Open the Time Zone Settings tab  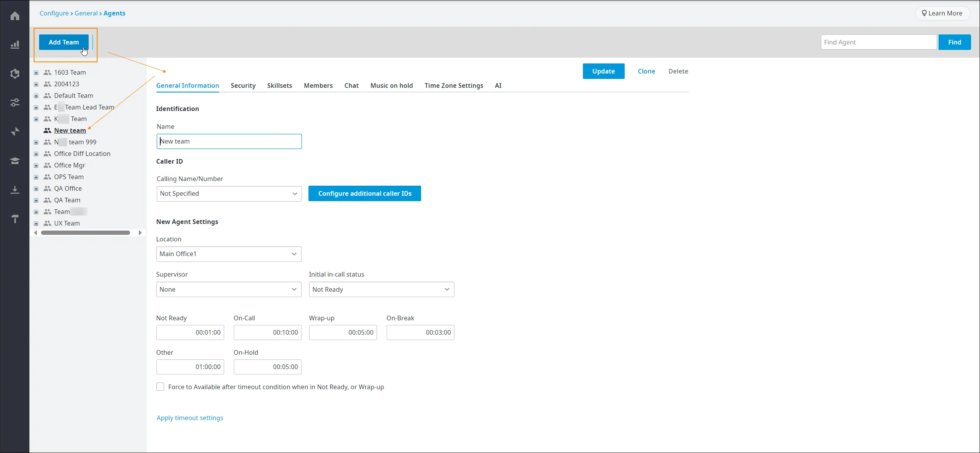point(454,85)
